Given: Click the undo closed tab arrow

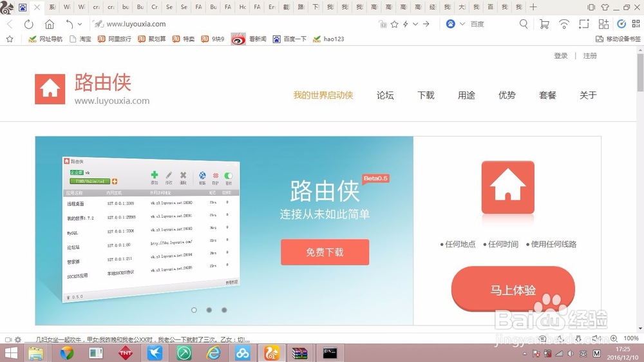Looking at the screenshot, I should (70, 24).
